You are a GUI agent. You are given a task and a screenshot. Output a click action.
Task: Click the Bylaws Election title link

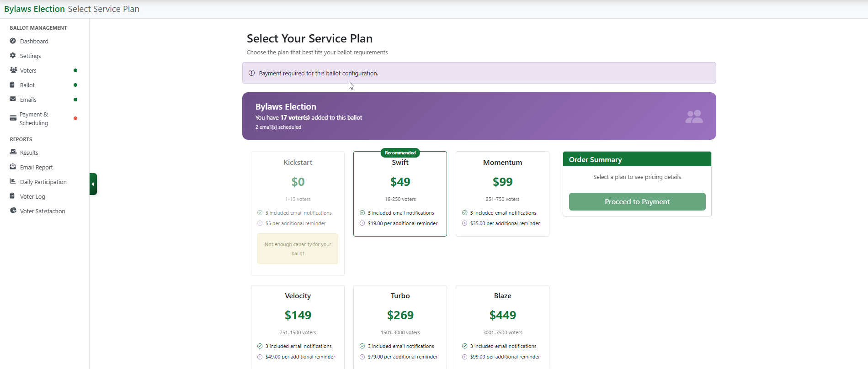pos(35,9)
